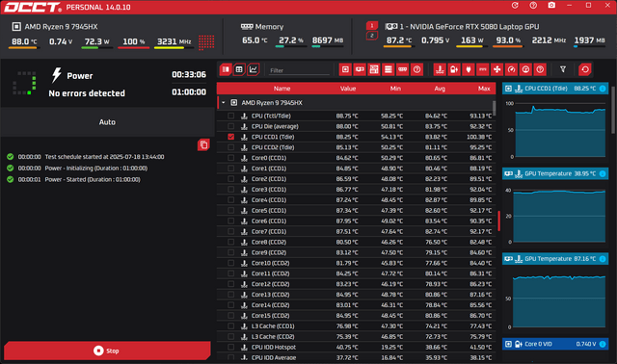Click the 'Power - Started' log entry
Screen dimensions: 617x364
click(x=93, y=180)
